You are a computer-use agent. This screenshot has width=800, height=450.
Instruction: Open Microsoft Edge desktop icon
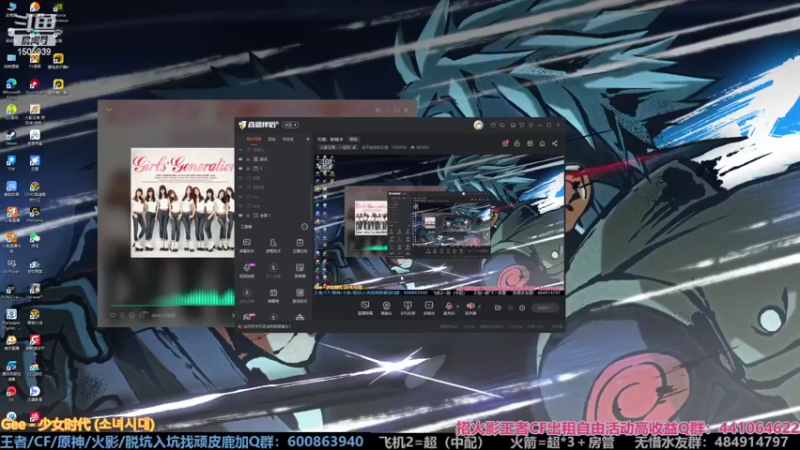(x=11, y=86)
